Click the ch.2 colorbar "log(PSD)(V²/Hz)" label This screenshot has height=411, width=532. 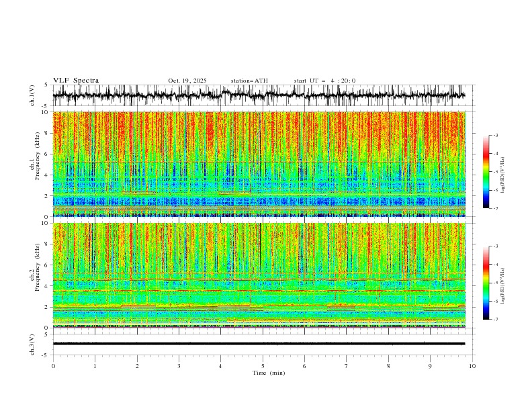tap(502, 285)
